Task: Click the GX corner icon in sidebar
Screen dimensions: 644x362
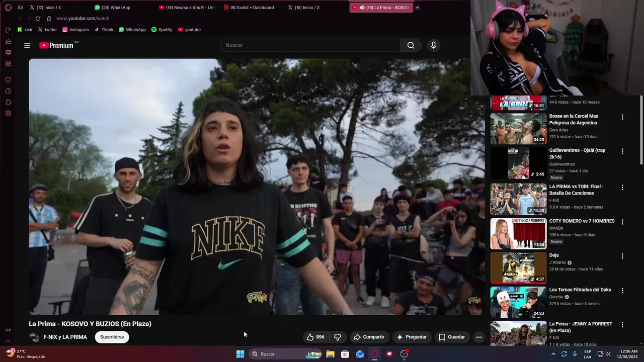Action: pyautogui.click(x=8, y=330)
